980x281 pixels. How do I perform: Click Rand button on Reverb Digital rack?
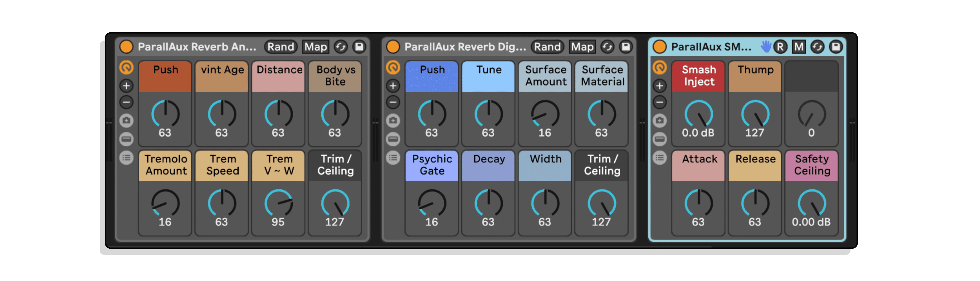click(x=547, y=47)
